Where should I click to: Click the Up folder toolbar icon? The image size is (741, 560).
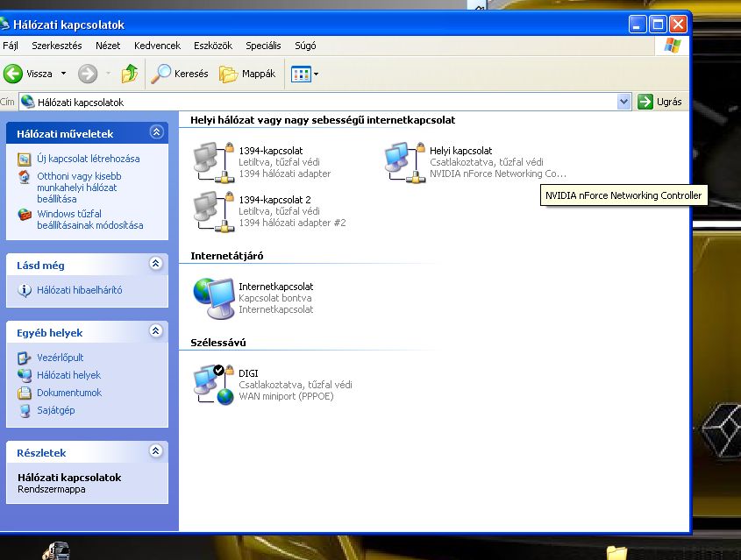coord(130,74)
